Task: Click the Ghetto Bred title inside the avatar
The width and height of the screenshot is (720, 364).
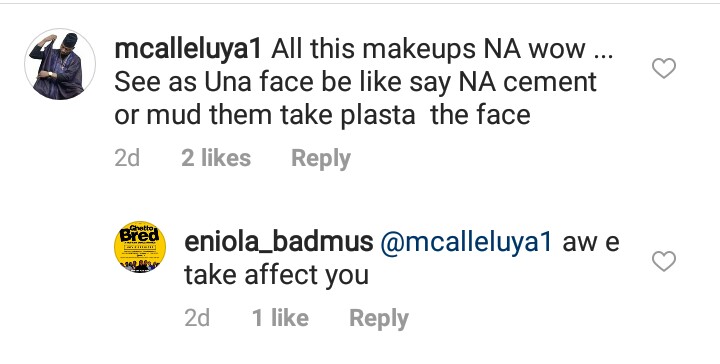Action: pos(140,234)
